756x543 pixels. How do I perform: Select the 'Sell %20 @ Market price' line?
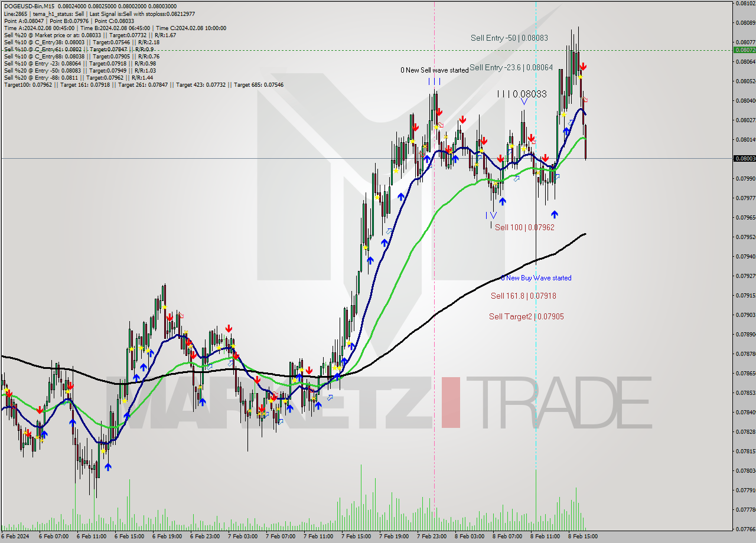[90, 35]
